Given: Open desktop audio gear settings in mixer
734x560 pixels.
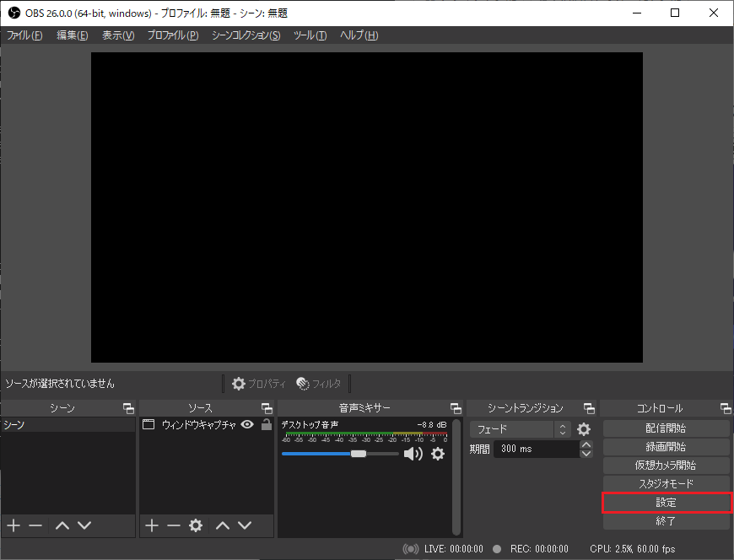Looking at the screenshot, I should tap(437, 454).
